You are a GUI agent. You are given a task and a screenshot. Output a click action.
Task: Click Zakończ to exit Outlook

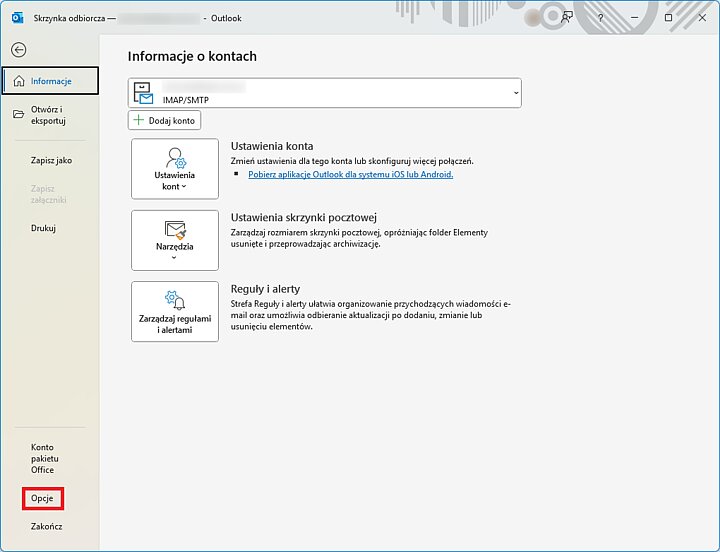(46, 526)
